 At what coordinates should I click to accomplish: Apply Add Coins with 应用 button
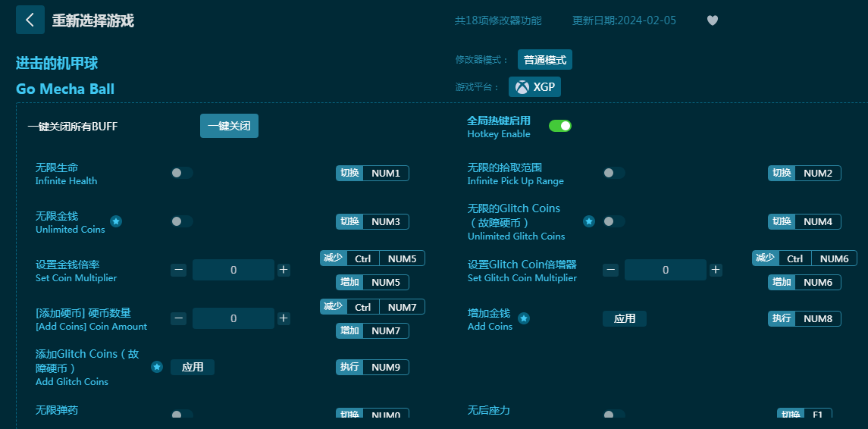pyautogui.click(x=625, y=318)
